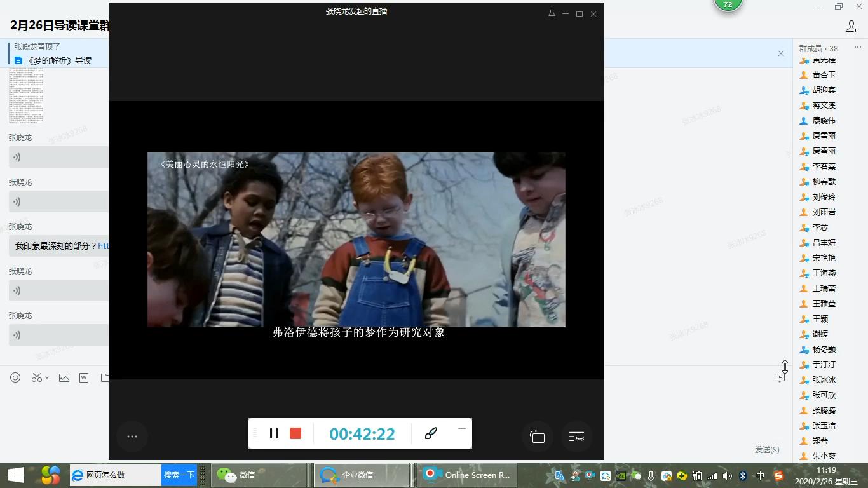Pause the screen recording

[274, 433]
